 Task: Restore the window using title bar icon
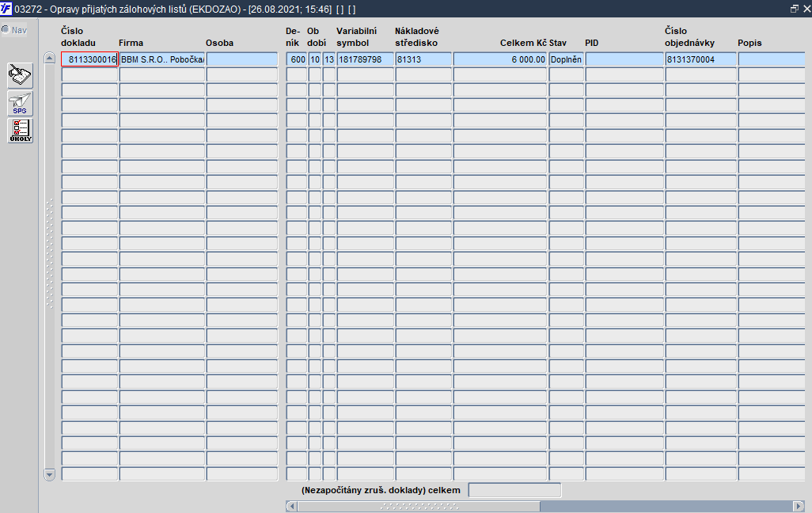pos(795,9)
